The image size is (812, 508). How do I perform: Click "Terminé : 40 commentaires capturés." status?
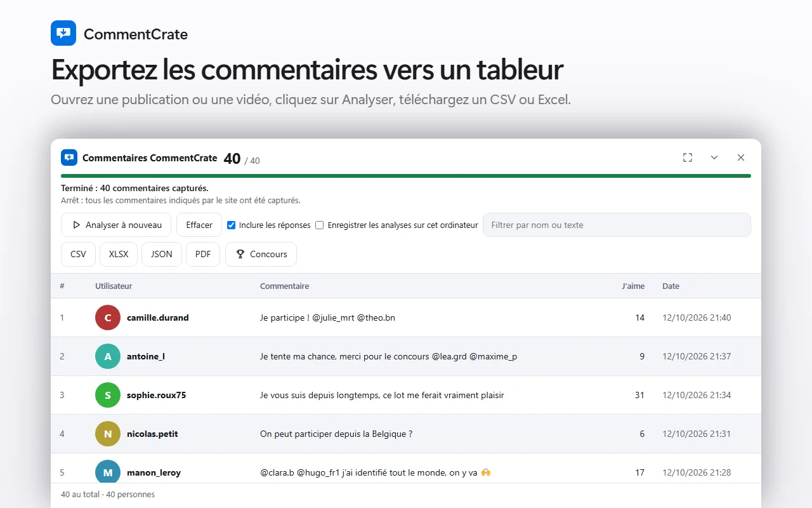tap(134, 188)
